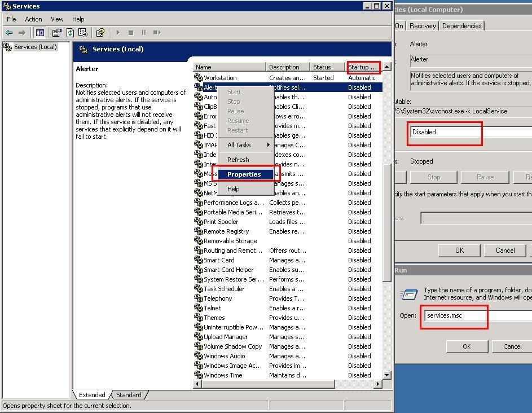The image size is (532, 413).
Task: Click the Restart Service toolbar icon
Action: pos(157,33)
